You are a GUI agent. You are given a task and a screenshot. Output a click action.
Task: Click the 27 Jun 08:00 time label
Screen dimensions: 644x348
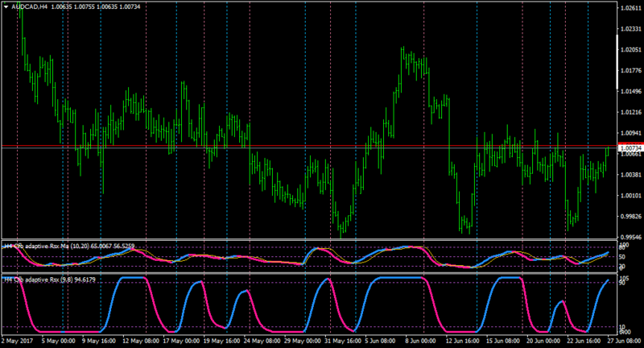click(x=624, y=341)
